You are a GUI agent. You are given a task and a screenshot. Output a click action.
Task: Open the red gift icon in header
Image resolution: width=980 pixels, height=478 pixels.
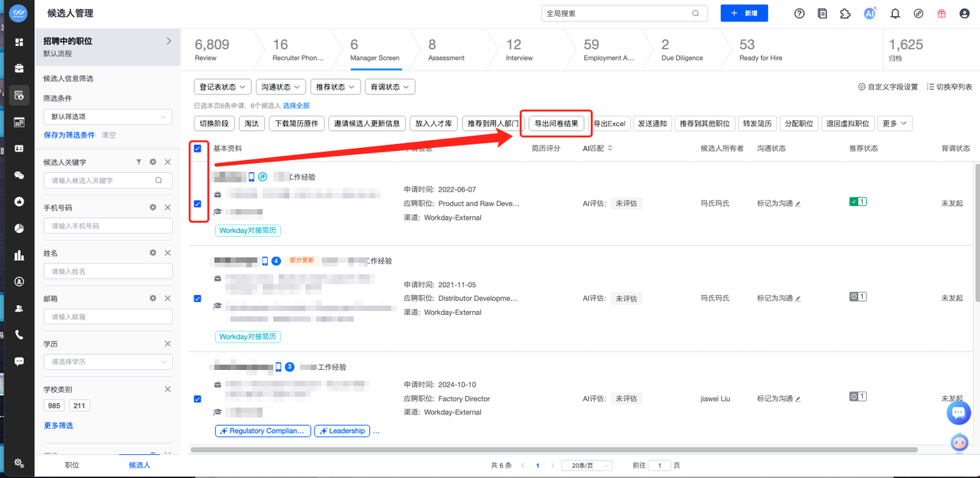[x=941, y=13]
